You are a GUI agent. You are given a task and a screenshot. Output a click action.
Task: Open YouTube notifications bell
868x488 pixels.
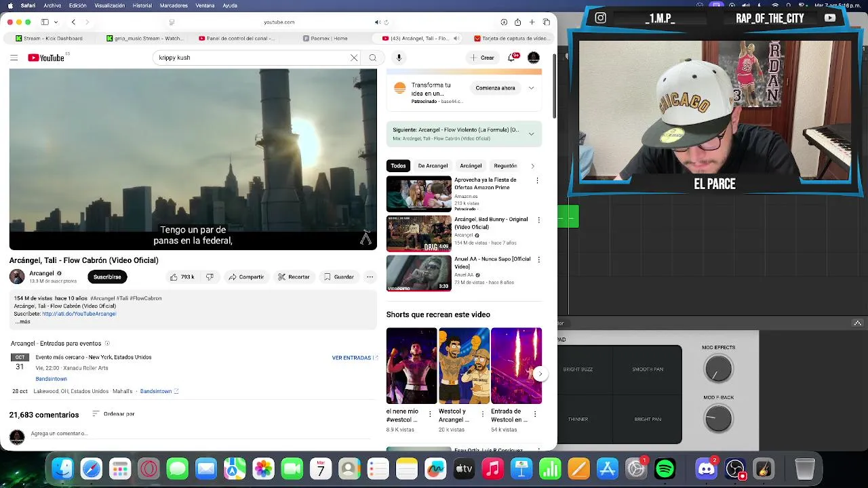click(513, 58)
